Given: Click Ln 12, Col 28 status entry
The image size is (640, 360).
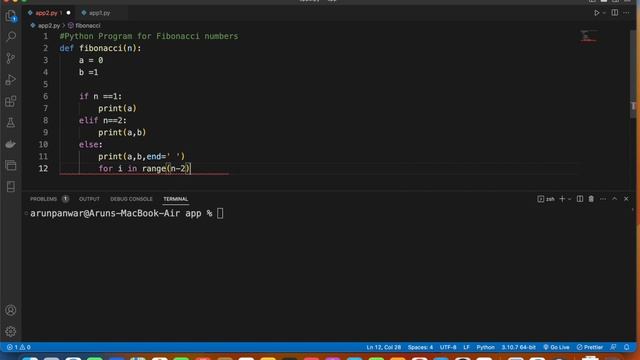Looking at the screenshot, I should [x=383, y=347].
